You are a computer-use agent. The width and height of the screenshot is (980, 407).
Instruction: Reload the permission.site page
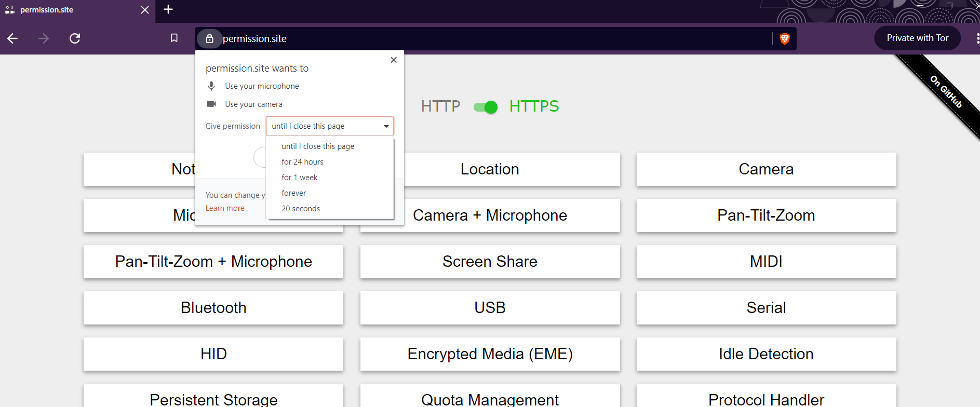[x=75, y=38]
